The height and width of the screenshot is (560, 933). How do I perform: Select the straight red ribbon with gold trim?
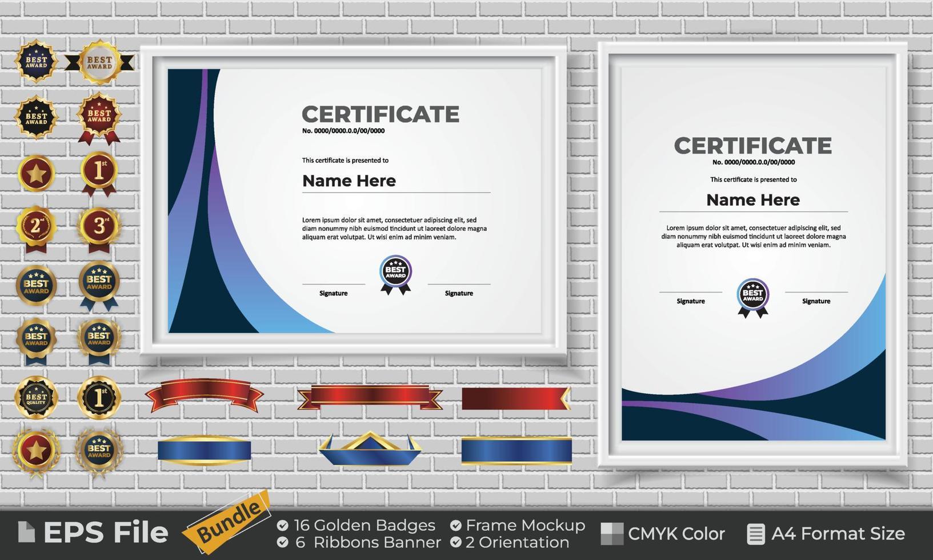(x=370, y=397)
